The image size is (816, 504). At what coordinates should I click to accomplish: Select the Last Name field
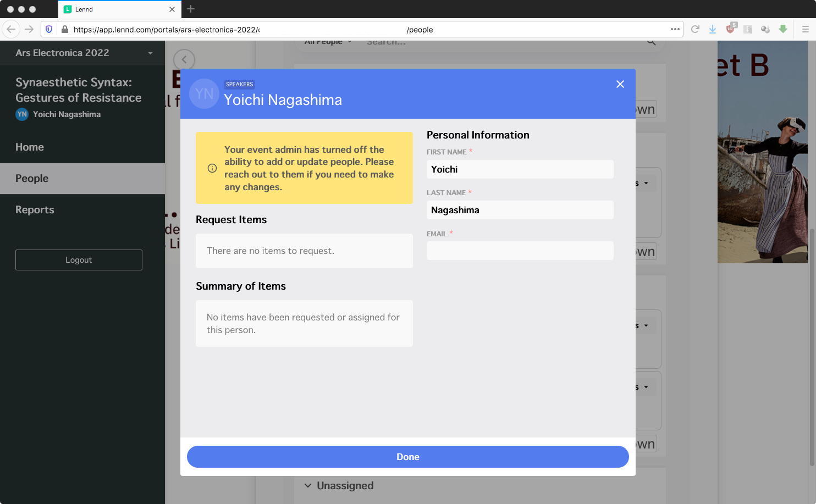(x=520, y=210)
